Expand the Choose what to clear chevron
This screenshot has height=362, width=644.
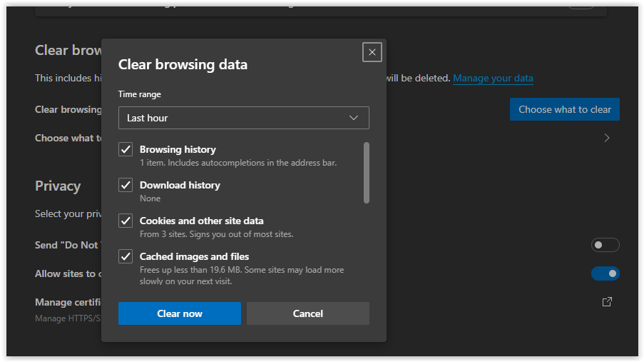click(x=607, y=138)
